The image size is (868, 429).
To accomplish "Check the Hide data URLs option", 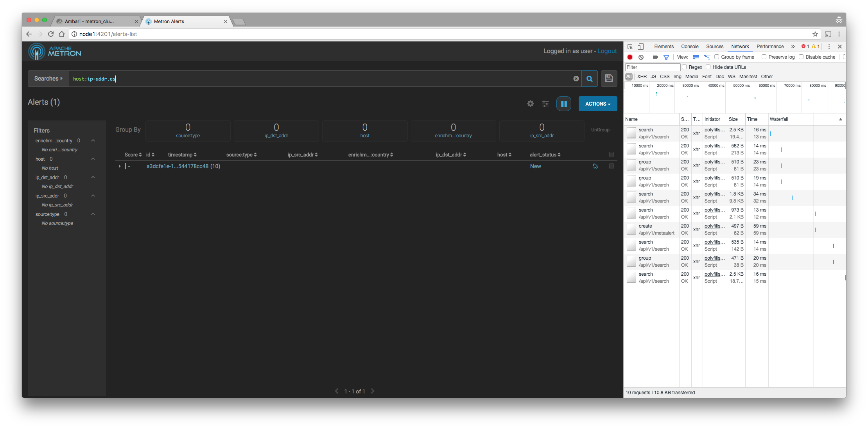I will (708, 67).
